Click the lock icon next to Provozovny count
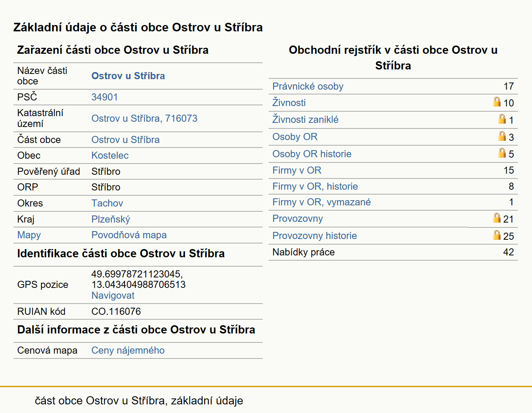 pyautogui.click(x=497, y=218)
